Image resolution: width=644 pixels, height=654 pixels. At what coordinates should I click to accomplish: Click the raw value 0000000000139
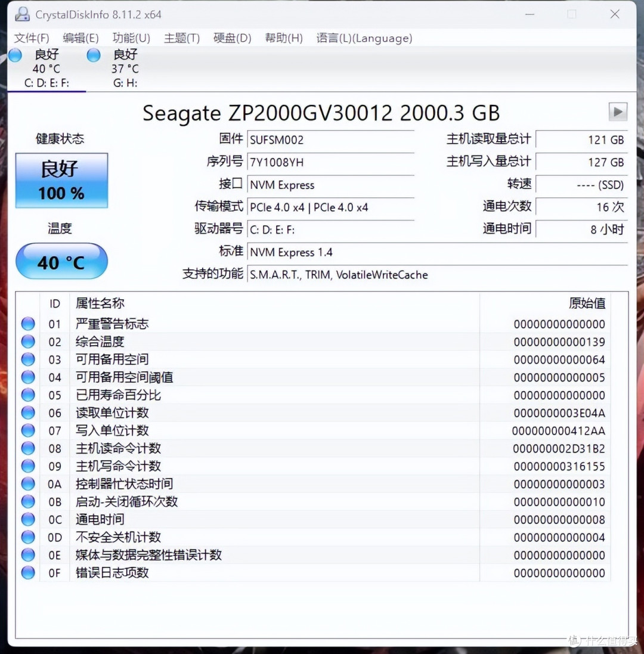coord(559,342)
